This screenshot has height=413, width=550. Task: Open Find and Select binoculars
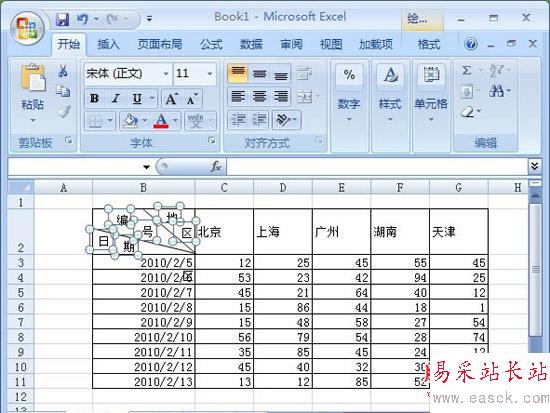tap(497, 91)
